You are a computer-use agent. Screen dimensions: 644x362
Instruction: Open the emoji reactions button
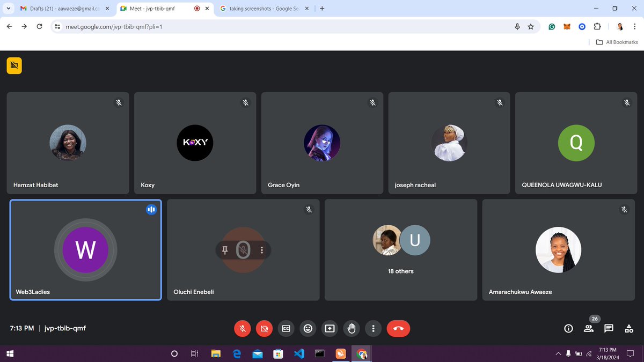pos(308,328)
